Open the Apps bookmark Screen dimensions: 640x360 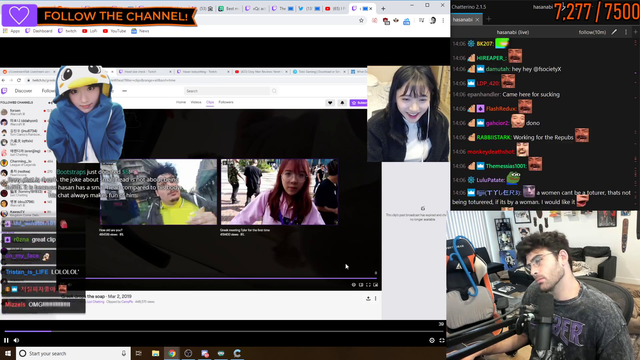(11, 31)
